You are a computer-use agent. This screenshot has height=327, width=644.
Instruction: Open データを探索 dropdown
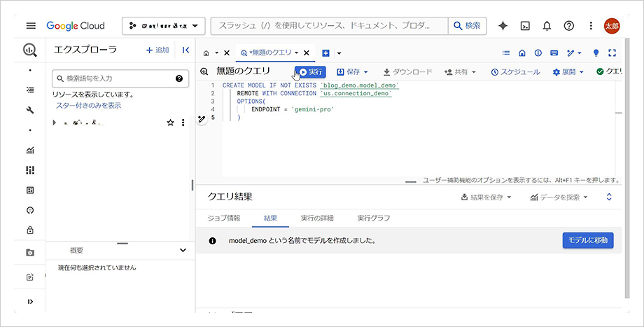pyautogui.click(x=559, y=197)
